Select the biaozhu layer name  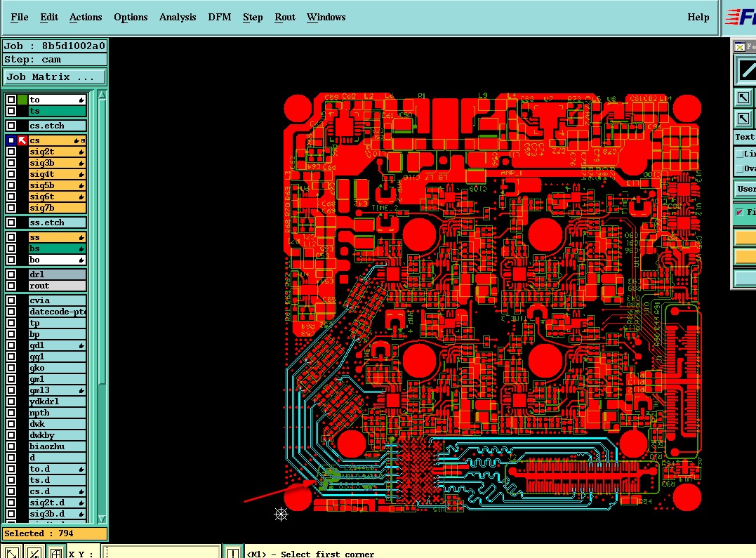coord(57,446)
